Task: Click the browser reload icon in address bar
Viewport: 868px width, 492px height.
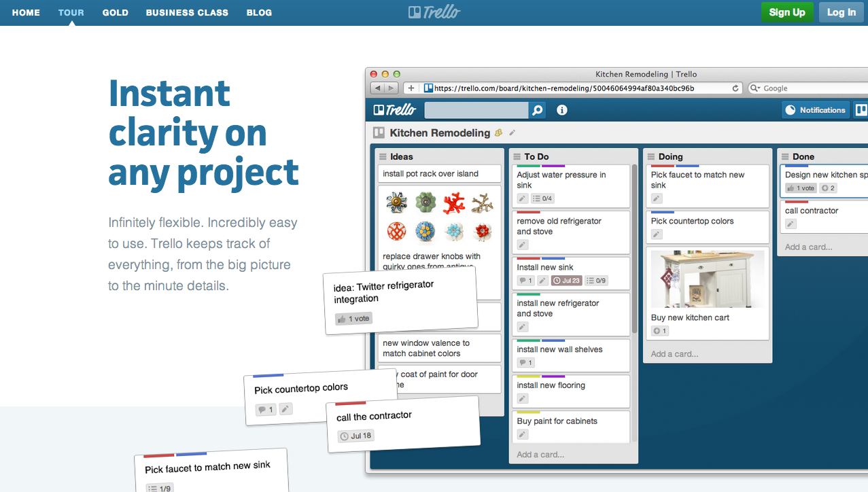Action: [x=735, y=88]
